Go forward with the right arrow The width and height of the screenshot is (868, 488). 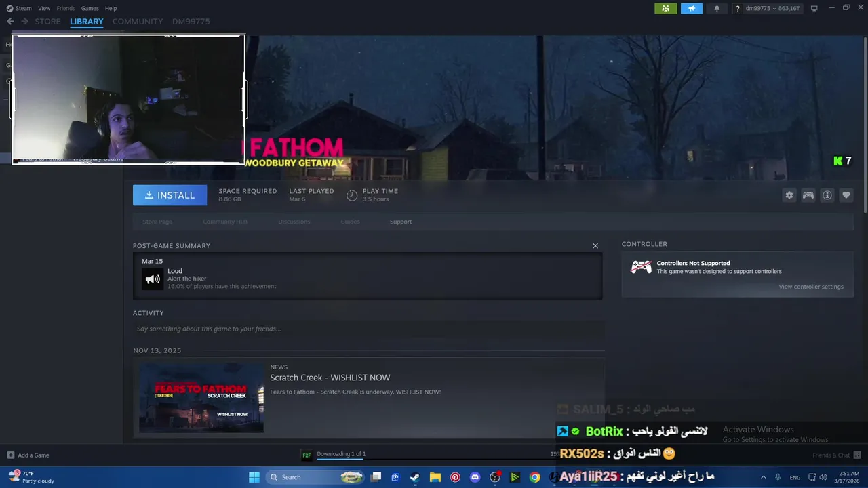pyautogui.click(x=24, y=21)
